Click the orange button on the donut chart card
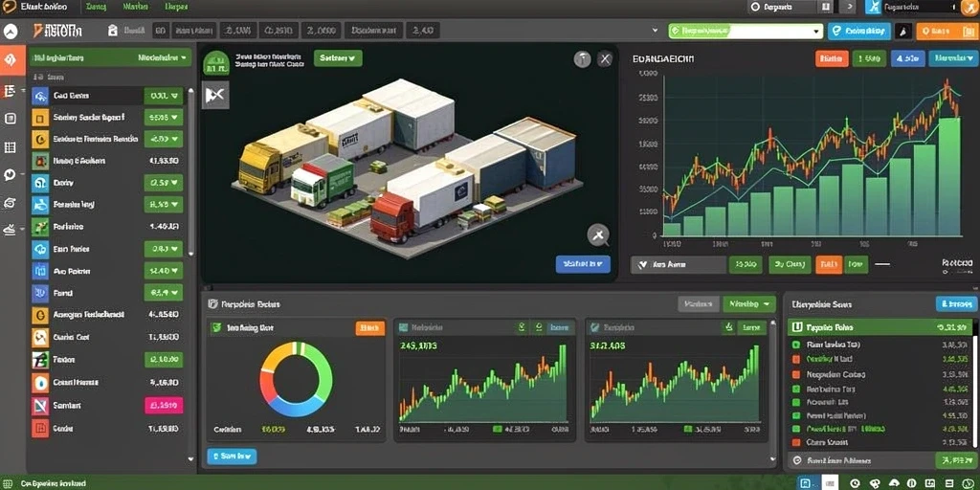This screenshot has width=980, height=490. tap(370, 327)
